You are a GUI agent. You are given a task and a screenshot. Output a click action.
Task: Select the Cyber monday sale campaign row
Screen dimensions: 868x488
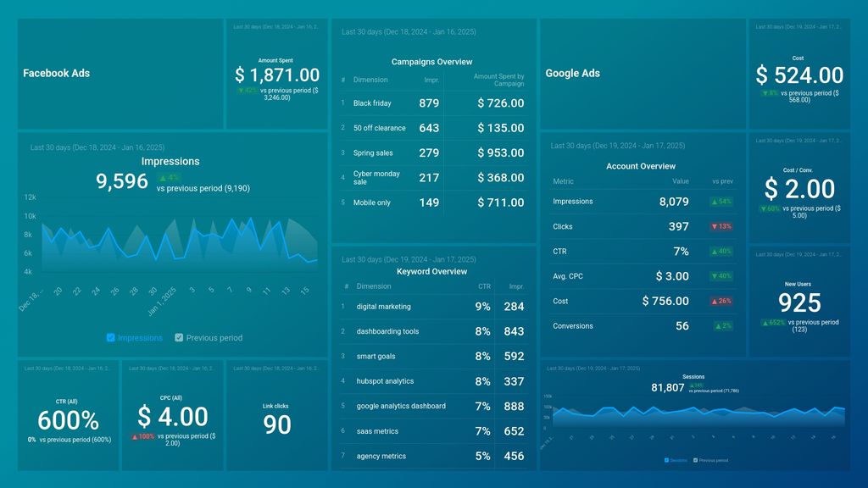(432, 178)
